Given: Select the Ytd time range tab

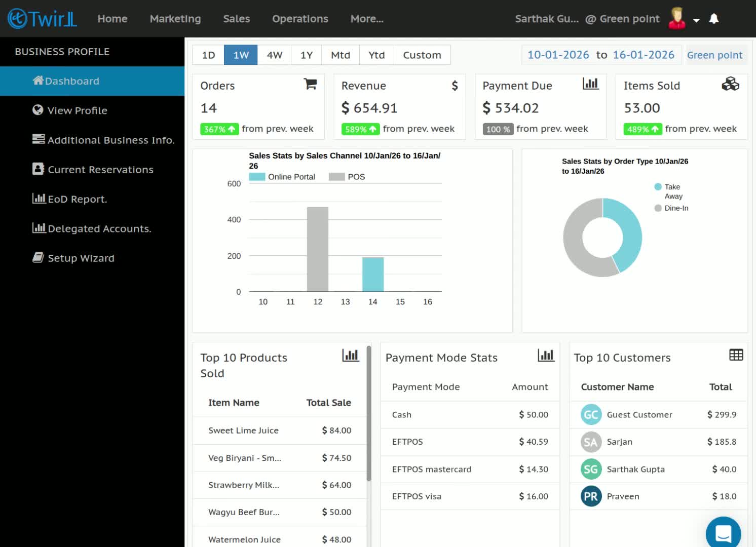Looking at the screenshot, I should [x=376, y=55].
